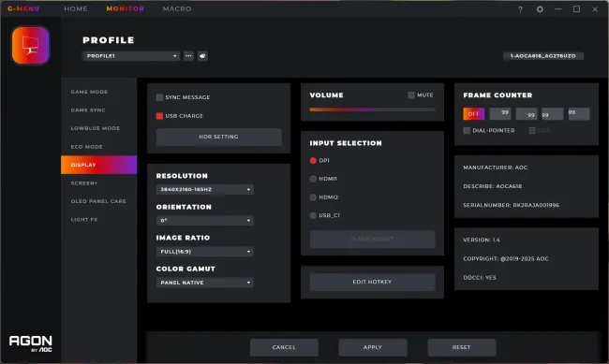Select the Display sidebar item
609x364 pixels.
click(x=98, y=165)
